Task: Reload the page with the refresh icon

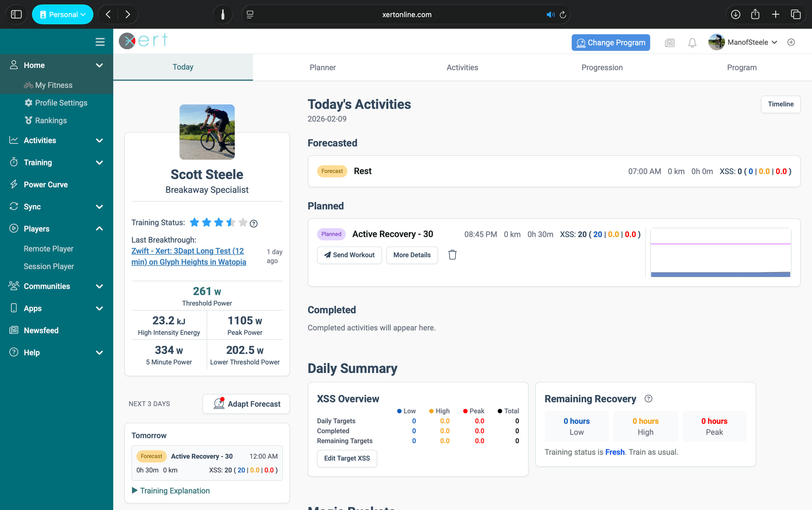Action: (x=563, y=14)
